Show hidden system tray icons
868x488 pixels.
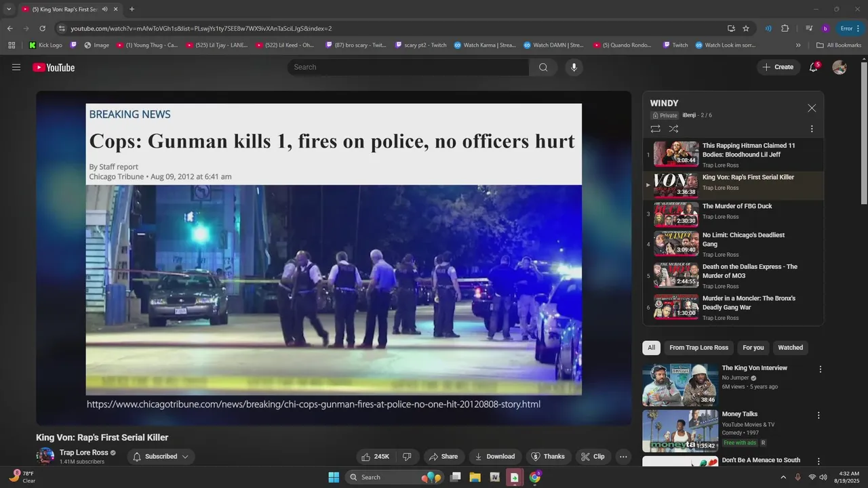tap(783, 477)
